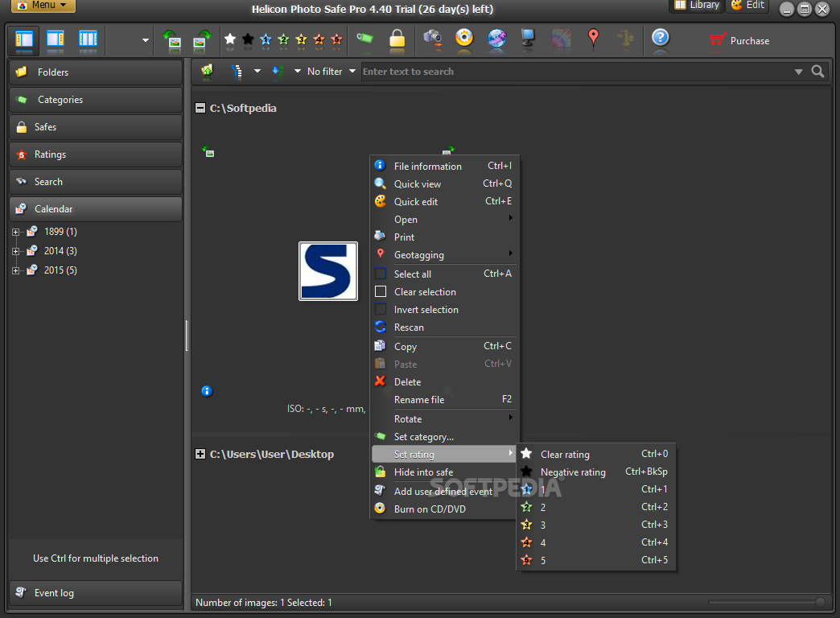Viewport: 840px width, 618px height.
Task: Click the red geotag pin icon
Action: (593, 38)
